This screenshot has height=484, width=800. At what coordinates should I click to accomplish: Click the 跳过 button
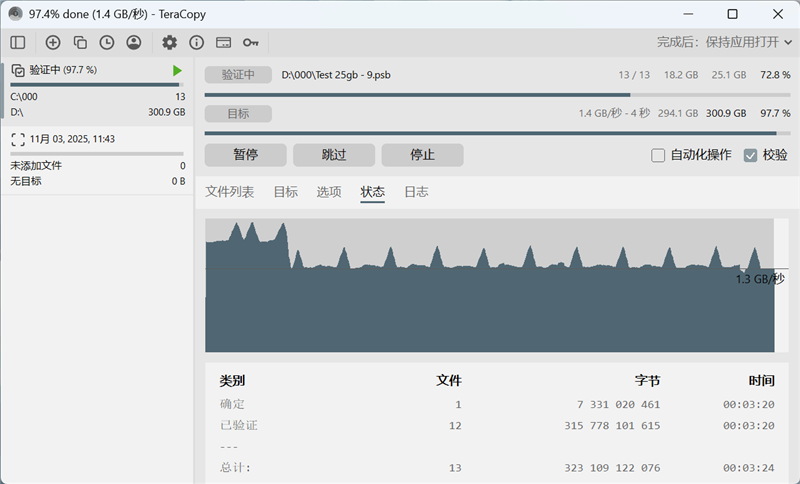pos(334,155)
